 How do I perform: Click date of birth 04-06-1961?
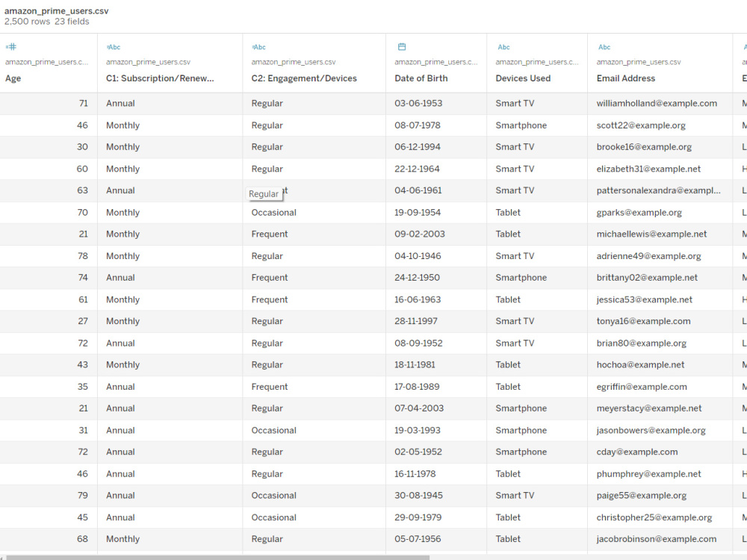(x=418, y=190)
